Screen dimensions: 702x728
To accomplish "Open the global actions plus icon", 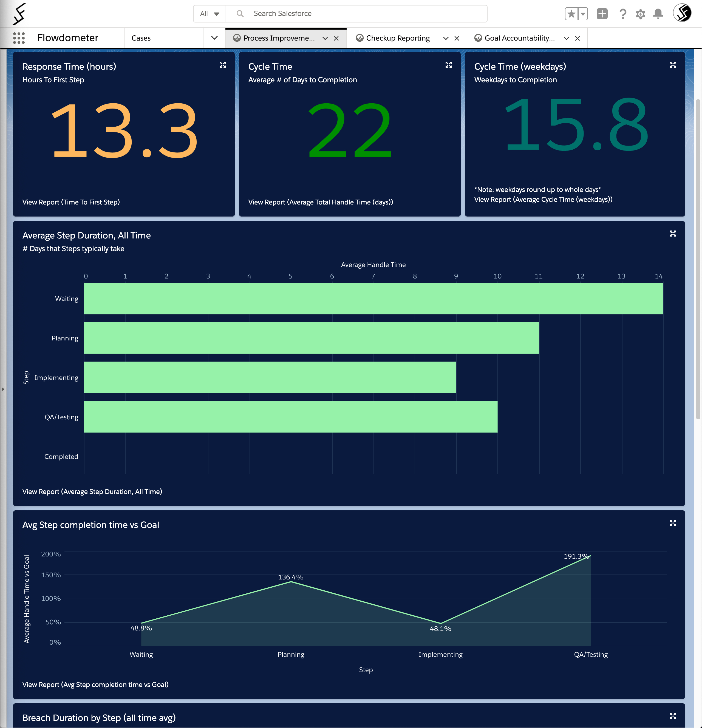I will coord(602,14).
